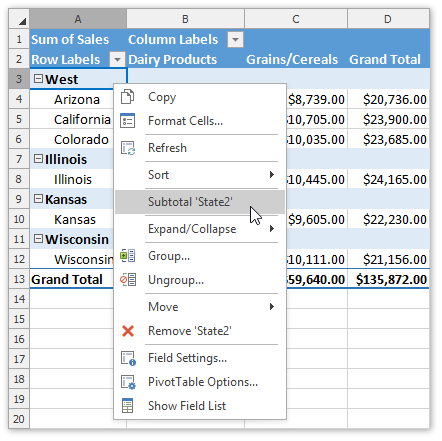Click the PivotTable Options gear icon
Image resolution: width=442 pixels, height=441 pixels.
click(128, 382)
